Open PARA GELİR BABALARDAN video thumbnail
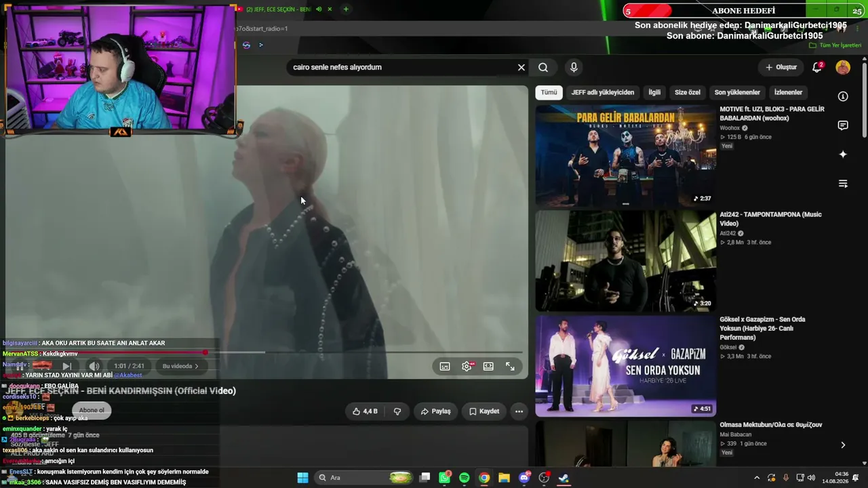868x488 pixels. click(626, 156)
